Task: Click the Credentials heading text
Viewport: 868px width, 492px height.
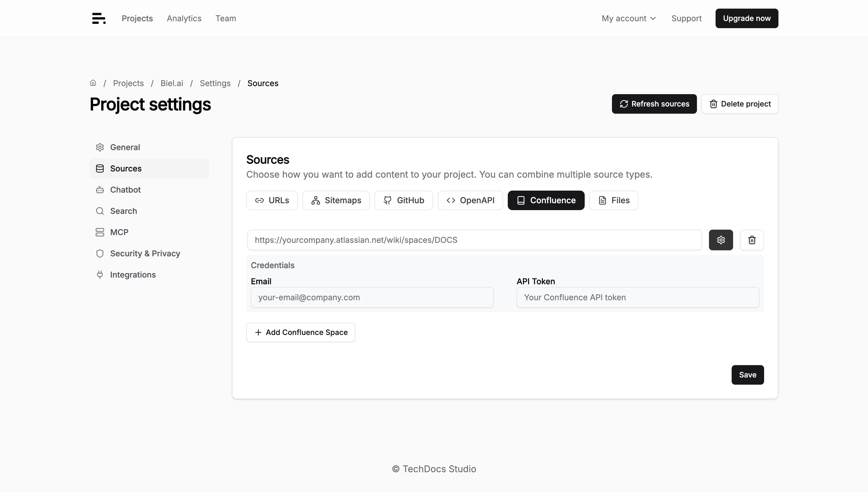Action: point(272,265)
